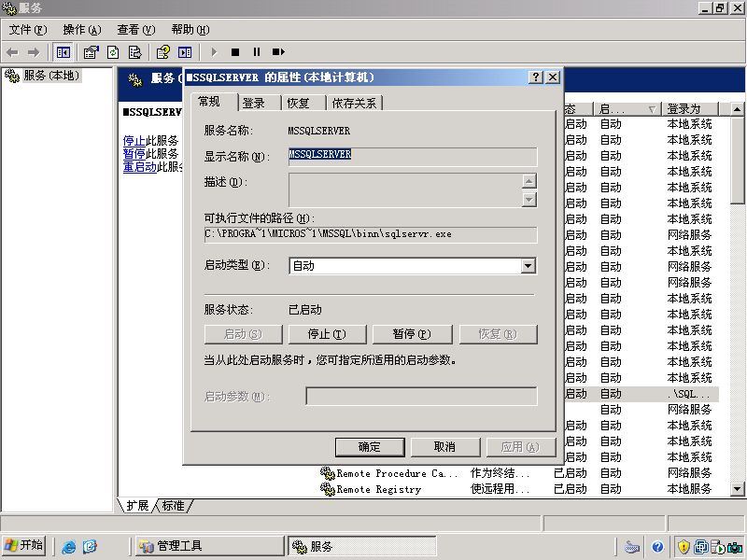747x560 pixels.
Task: Click the 显示名称 input field
Action: point(413,155)
